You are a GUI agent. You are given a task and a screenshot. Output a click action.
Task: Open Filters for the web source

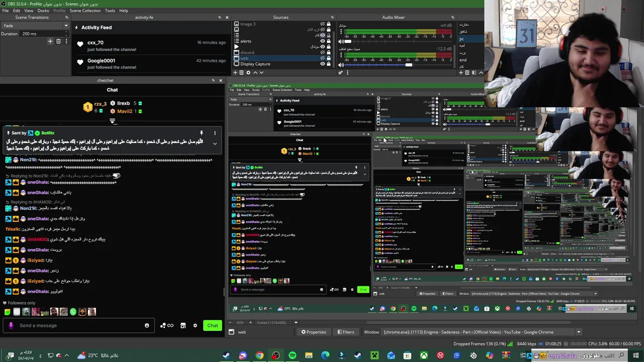point(346,332)
